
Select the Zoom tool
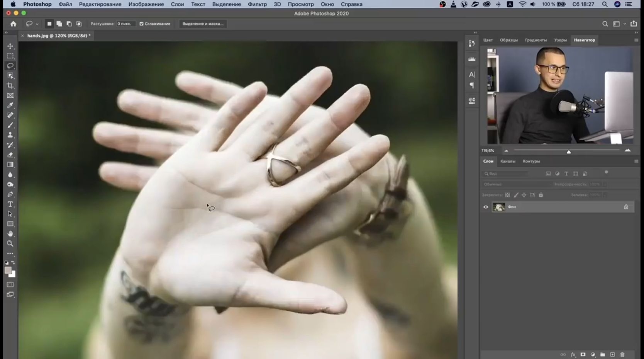click(x=10, y=244)
